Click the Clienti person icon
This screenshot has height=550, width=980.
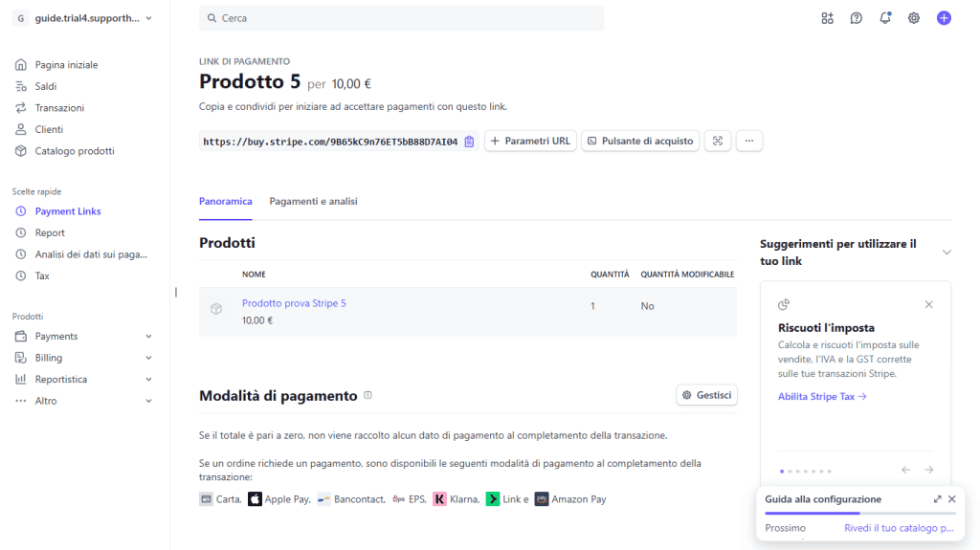21,129
